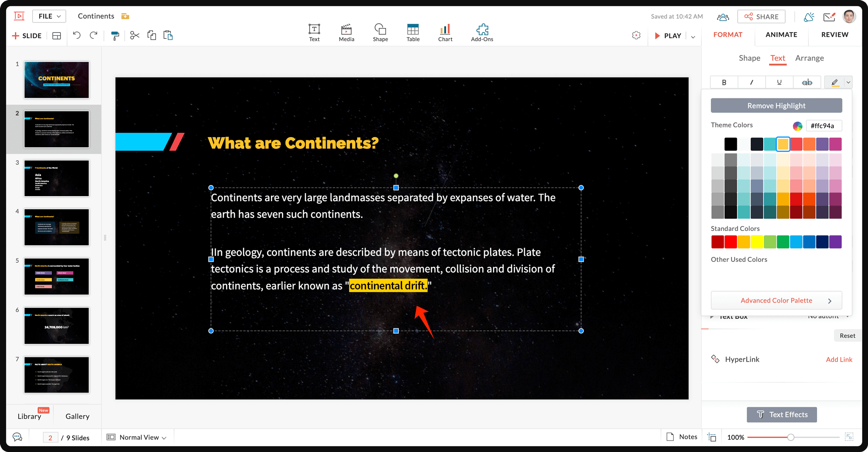Open the Normal View dropdown
The width and height of the screenshot is (868, 452).
[136, 438]
